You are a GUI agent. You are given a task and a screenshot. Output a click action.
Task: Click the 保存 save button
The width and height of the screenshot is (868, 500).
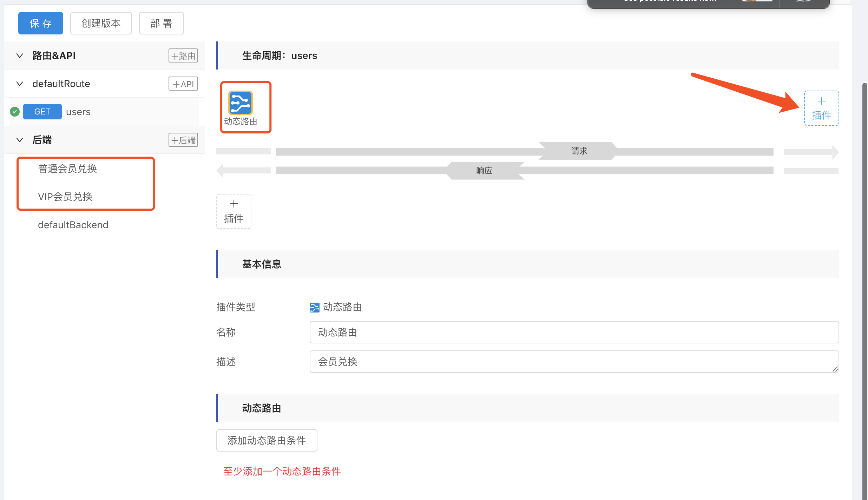point(41,23)
